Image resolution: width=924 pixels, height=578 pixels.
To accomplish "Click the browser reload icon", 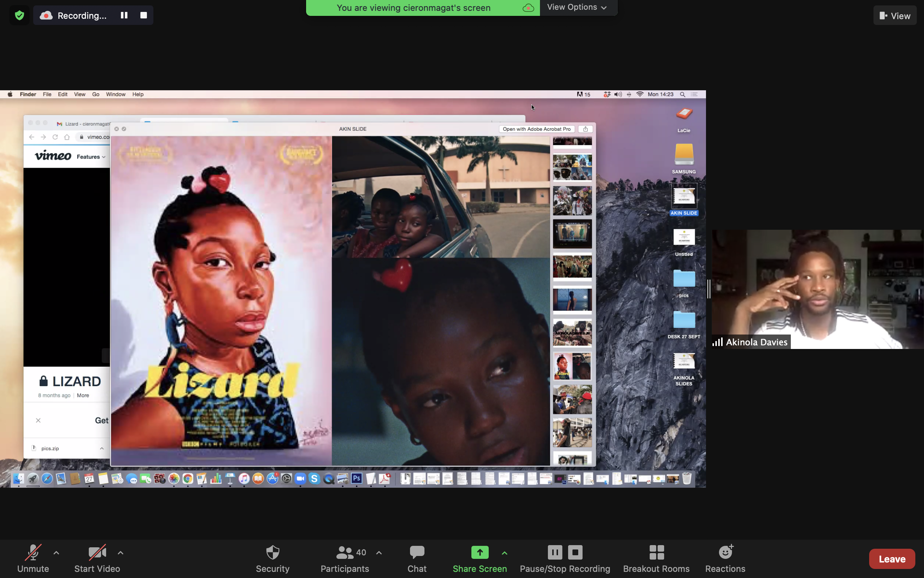I will 55,137.
